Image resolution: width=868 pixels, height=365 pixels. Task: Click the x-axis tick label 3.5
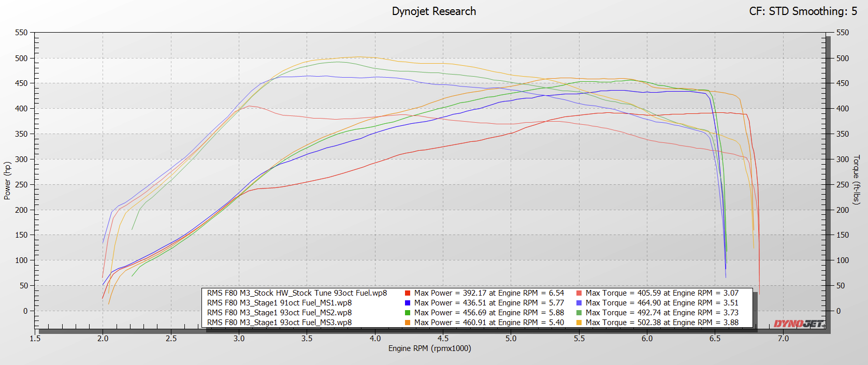click(307, 339)
